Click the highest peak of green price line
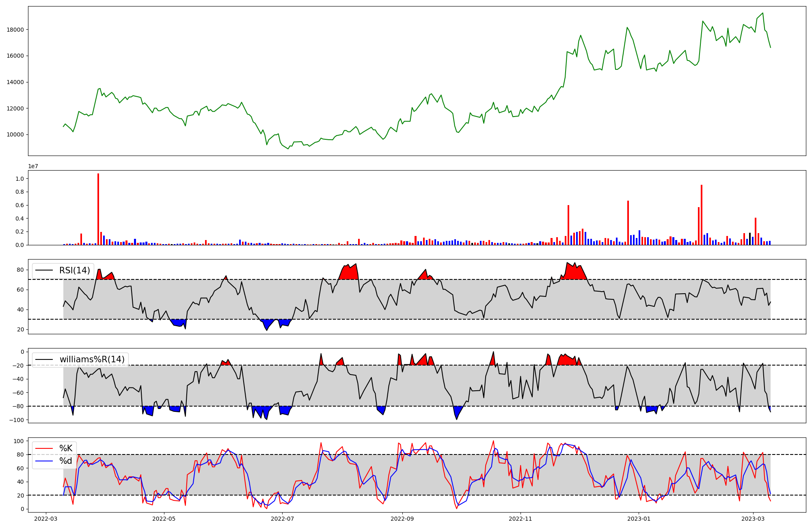The height and width of the screenshot is (528, 812). 763,13
